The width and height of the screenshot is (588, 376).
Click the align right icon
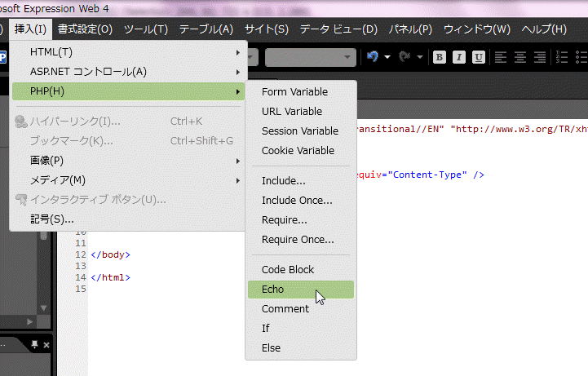coord(540,57)
